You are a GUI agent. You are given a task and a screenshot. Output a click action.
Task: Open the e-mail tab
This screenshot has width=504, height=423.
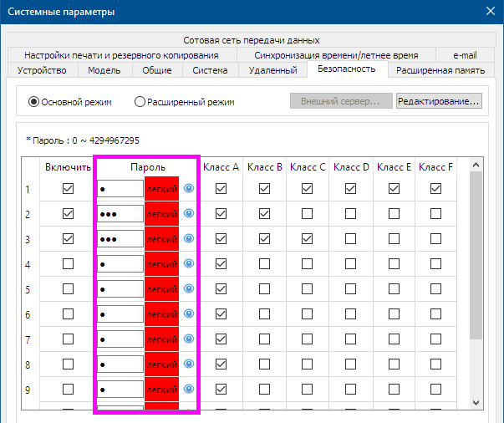click(465, 55)
